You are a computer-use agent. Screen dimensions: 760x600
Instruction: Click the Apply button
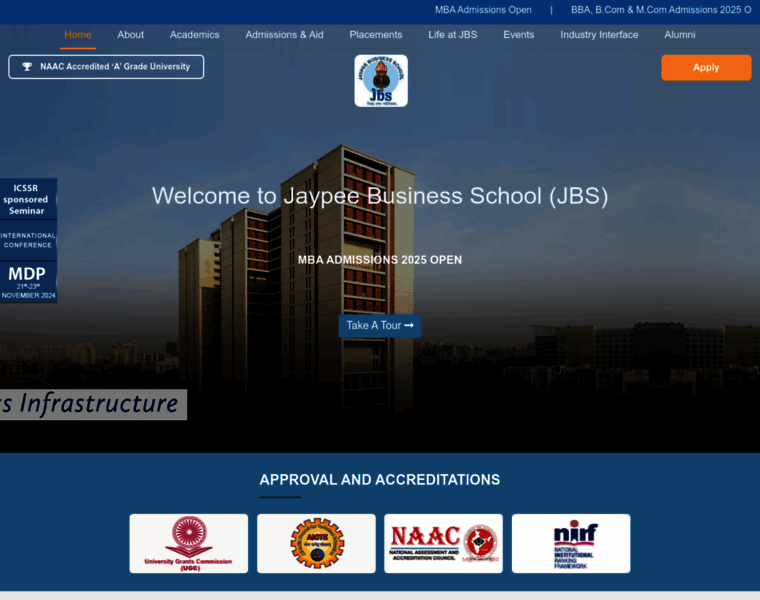click(706, 67)
